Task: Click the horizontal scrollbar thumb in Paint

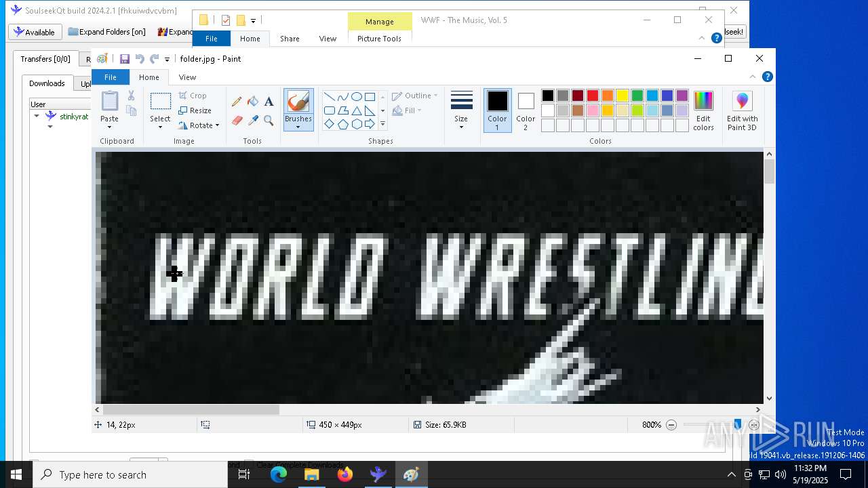Action: tap(191, 409)
